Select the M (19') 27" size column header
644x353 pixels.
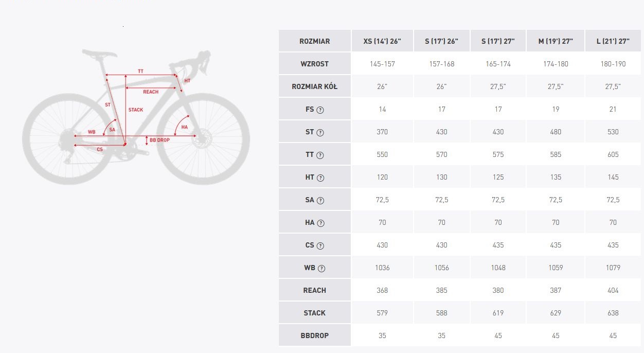(556, 41)
